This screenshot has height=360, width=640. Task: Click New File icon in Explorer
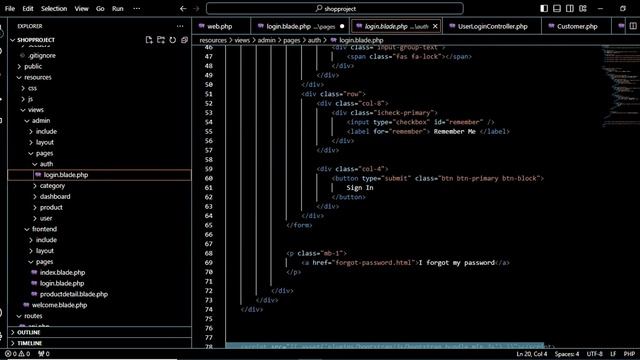coord(149,40)
